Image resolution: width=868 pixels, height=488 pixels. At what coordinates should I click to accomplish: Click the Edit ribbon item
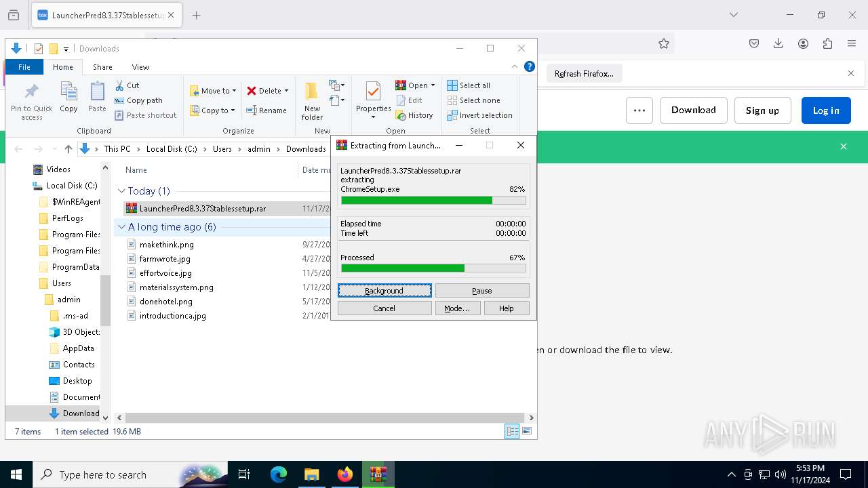[409, 100]
